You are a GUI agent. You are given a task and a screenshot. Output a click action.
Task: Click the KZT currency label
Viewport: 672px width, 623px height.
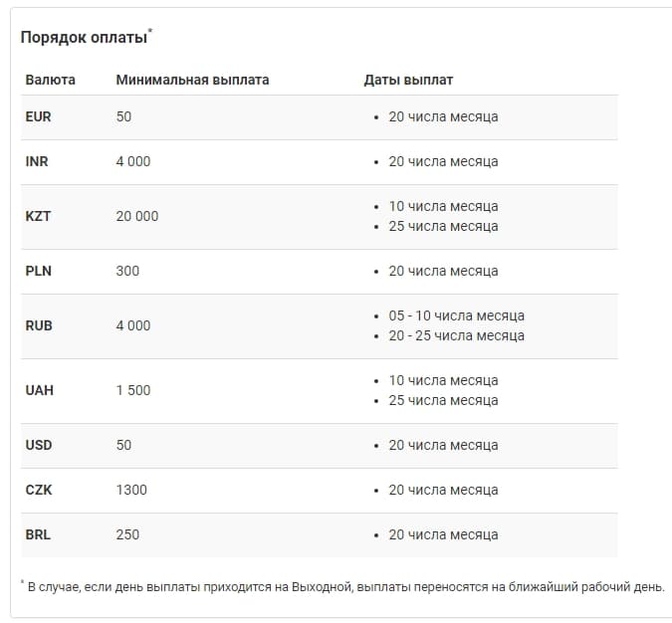coord(38,216)
